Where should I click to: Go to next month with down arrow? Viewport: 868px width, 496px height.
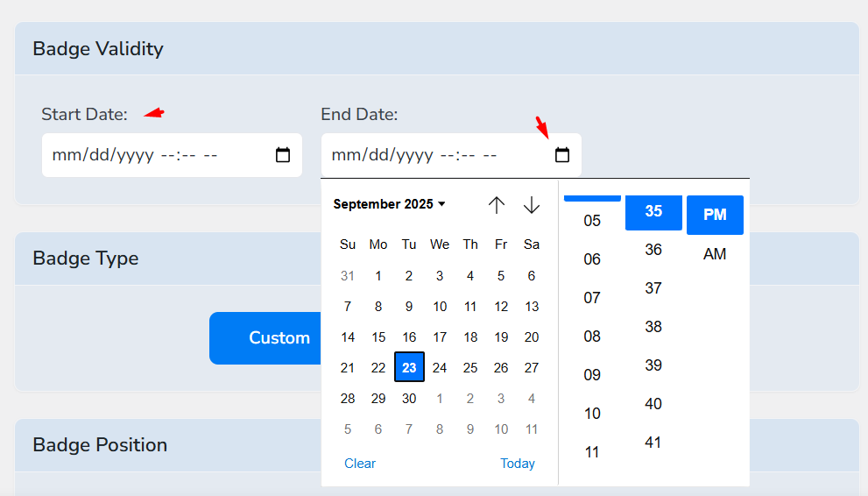point(532,205)
